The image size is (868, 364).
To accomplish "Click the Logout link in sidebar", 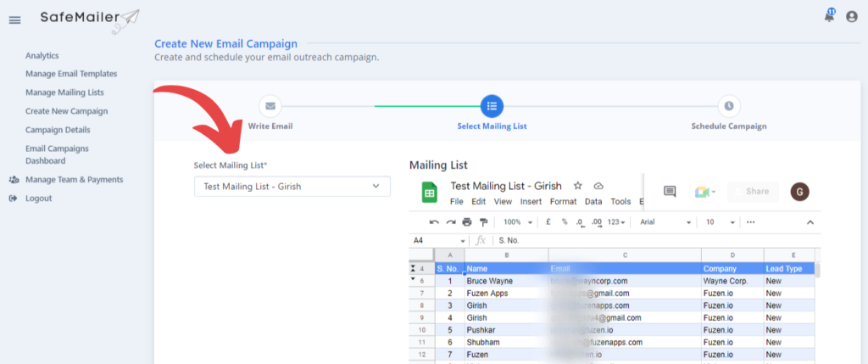I will 39,199.
